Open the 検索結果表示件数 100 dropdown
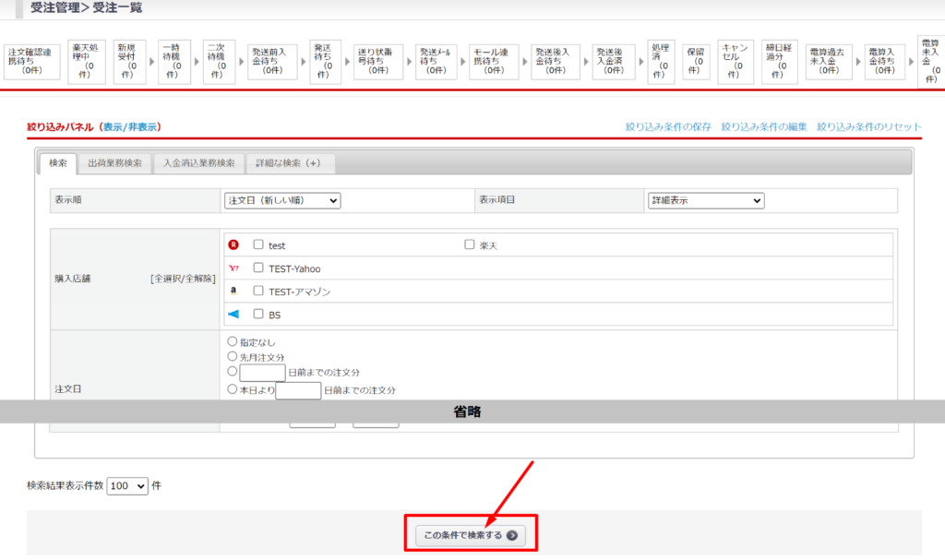This screenshot has width=945, height=560. (127, 485)
